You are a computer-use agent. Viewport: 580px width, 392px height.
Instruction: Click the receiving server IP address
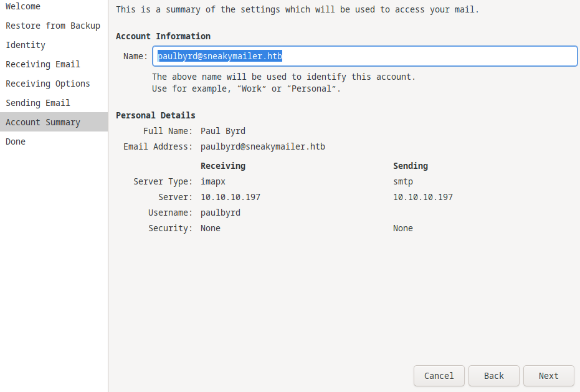click(230, 197)
